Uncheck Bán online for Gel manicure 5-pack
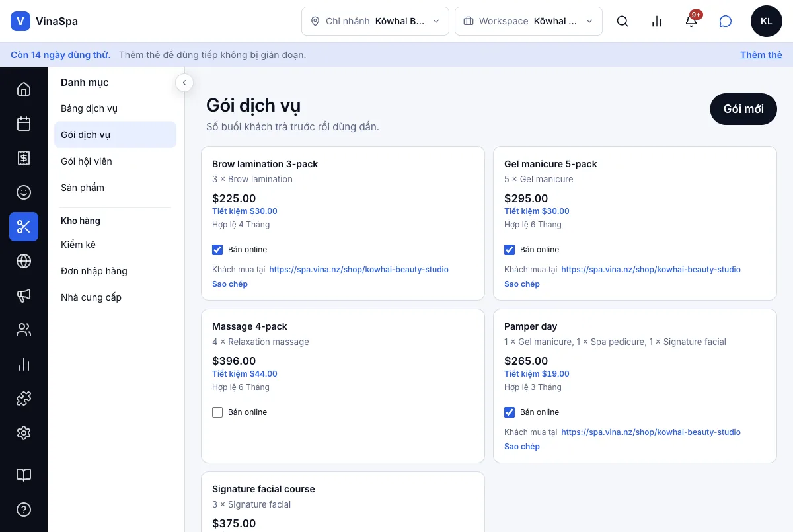The width and height of the screenshot is (793, 532). 510,250
